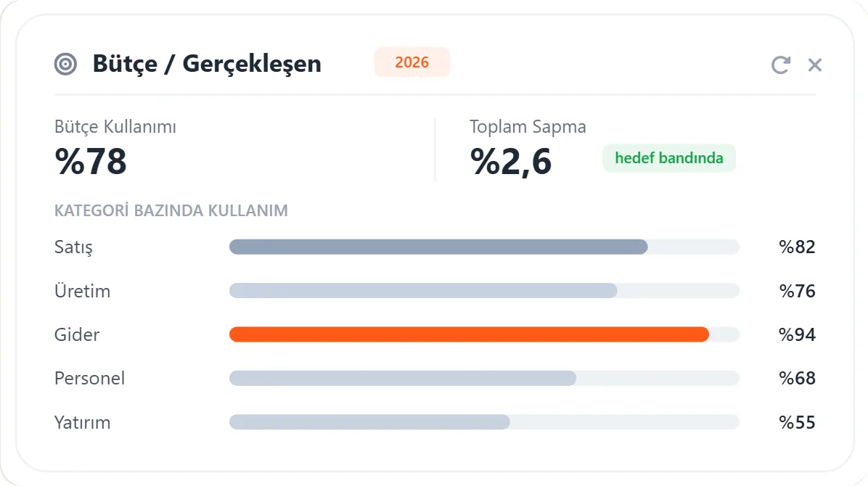Close the Bütçe / Gerçekleşen widget
The height and width of the screenshot is (486, 868).
tap(815, 65)
